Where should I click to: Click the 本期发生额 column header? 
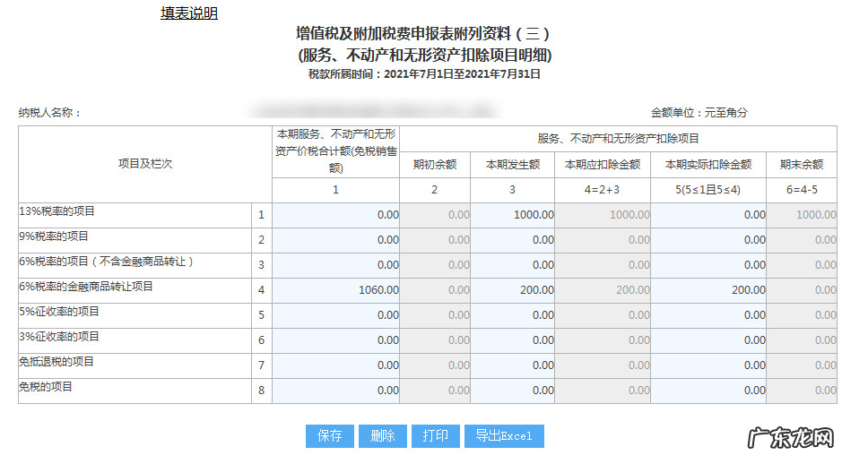coord(513,164)
